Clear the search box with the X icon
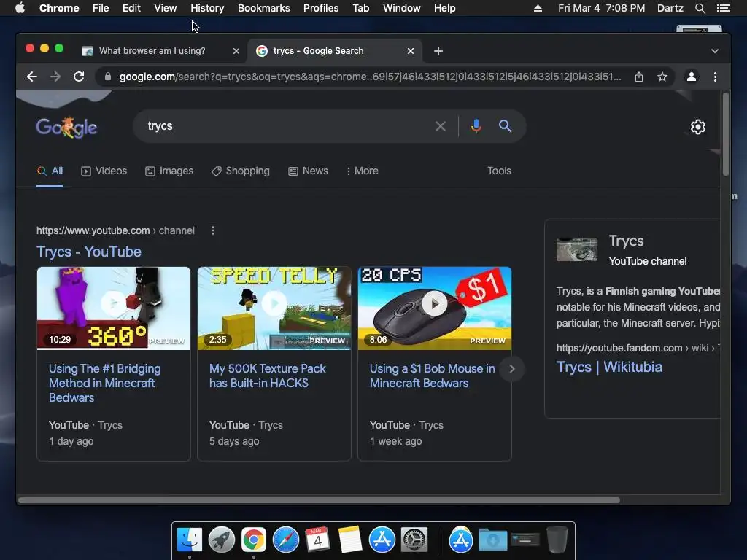747x560 pixels. (441, 126)
